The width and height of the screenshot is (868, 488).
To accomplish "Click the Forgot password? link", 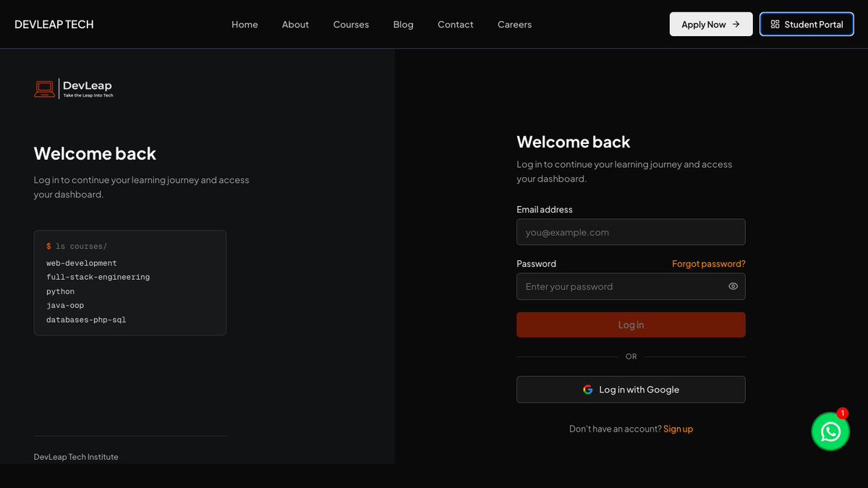I will [x=709, y=264].
